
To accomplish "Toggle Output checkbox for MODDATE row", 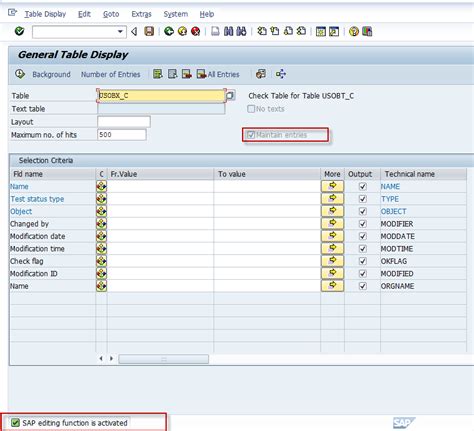I will point(363,236).
